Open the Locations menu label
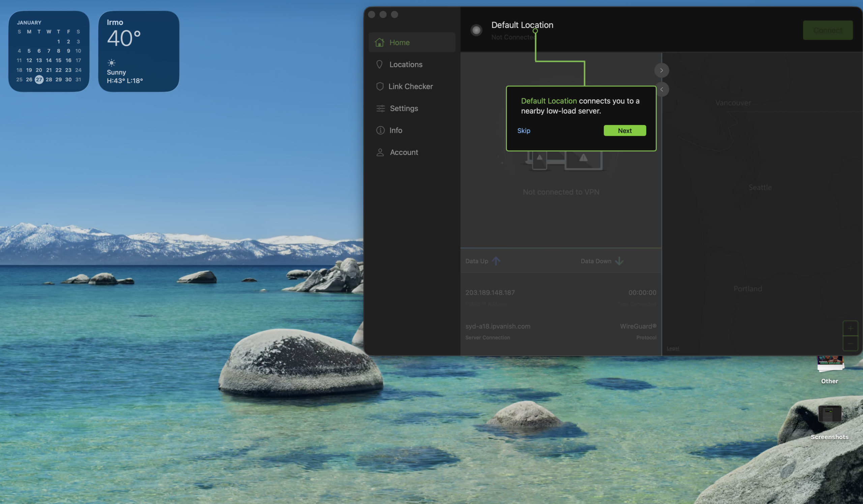 pos(406,64)
